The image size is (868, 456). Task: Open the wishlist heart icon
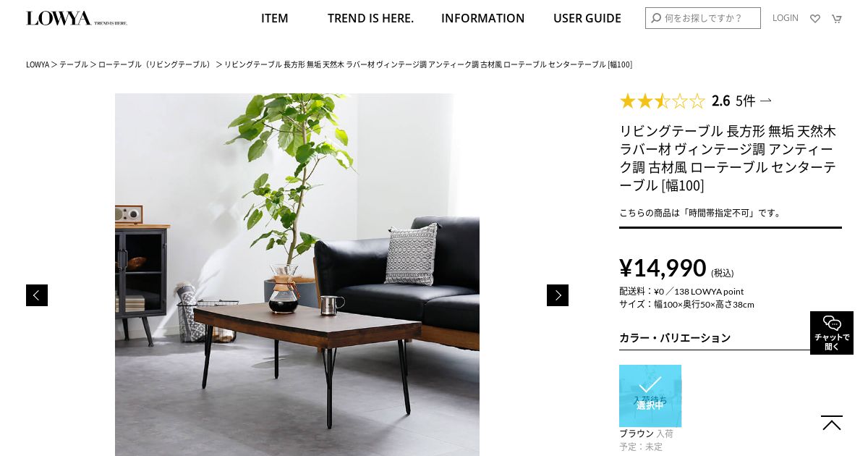815,19
